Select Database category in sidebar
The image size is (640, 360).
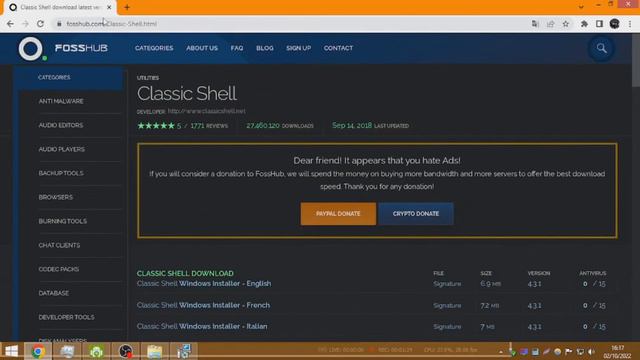pyautogui.click(x=53, y=293)
